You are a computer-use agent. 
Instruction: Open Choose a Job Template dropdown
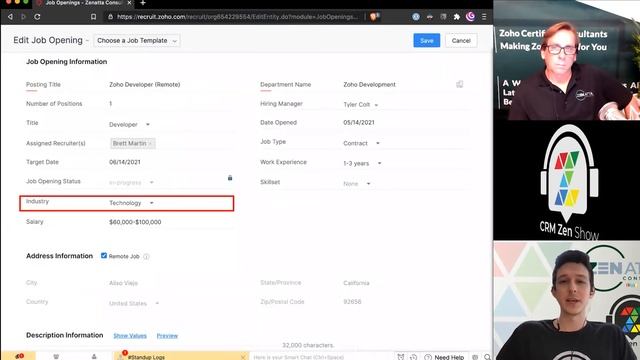(137, 40)
